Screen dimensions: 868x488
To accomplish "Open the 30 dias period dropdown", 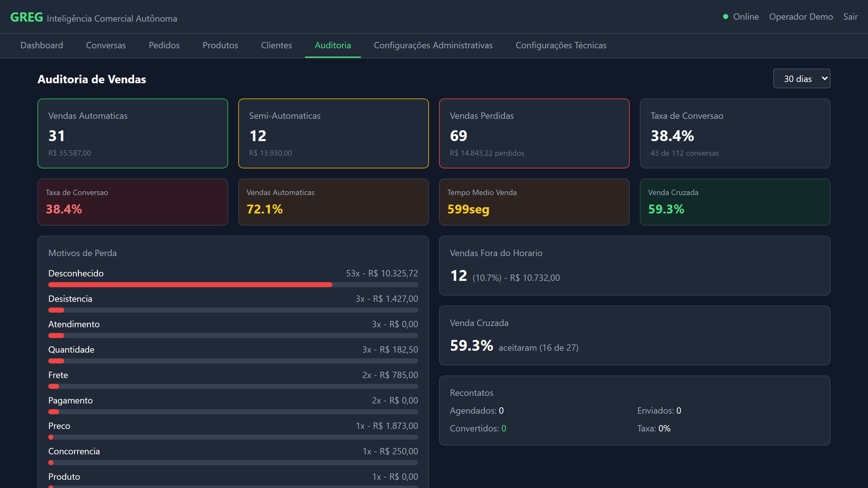I will pyautogui.click(x=801, y=78).
